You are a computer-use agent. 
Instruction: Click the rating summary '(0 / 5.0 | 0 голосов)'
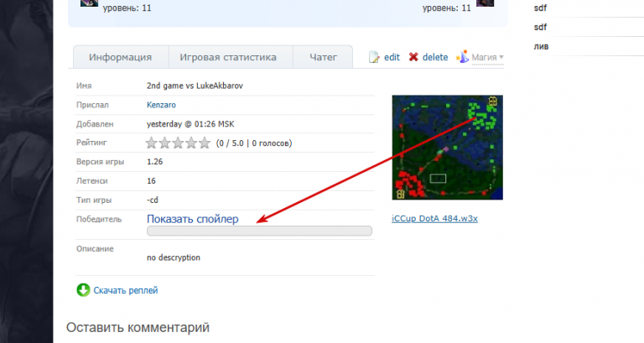[254, 143]
